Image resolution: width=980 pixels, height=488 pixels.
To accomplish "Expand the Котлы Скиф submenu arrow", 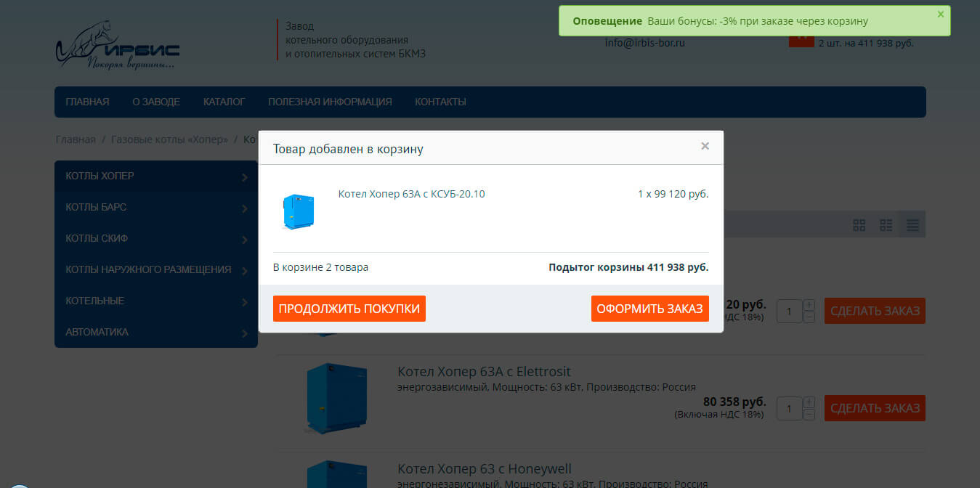I will 245,240.
